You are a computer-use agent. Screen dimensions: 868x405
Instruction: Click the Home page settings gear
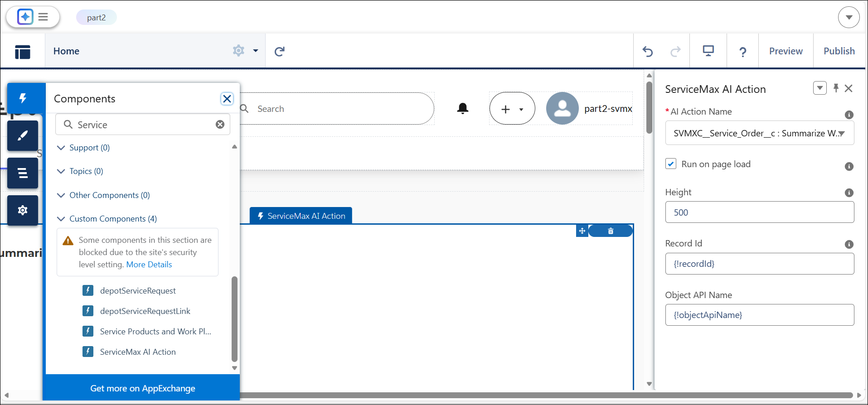238,50
